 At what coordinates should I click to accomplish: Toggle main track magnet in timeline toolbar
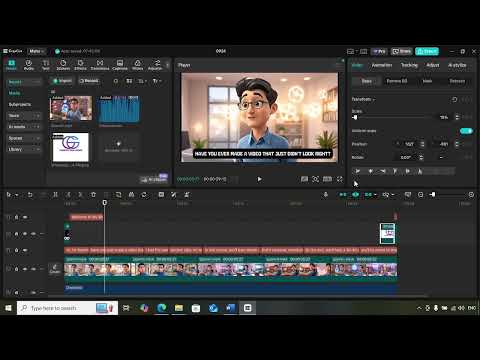pos(343,195)
